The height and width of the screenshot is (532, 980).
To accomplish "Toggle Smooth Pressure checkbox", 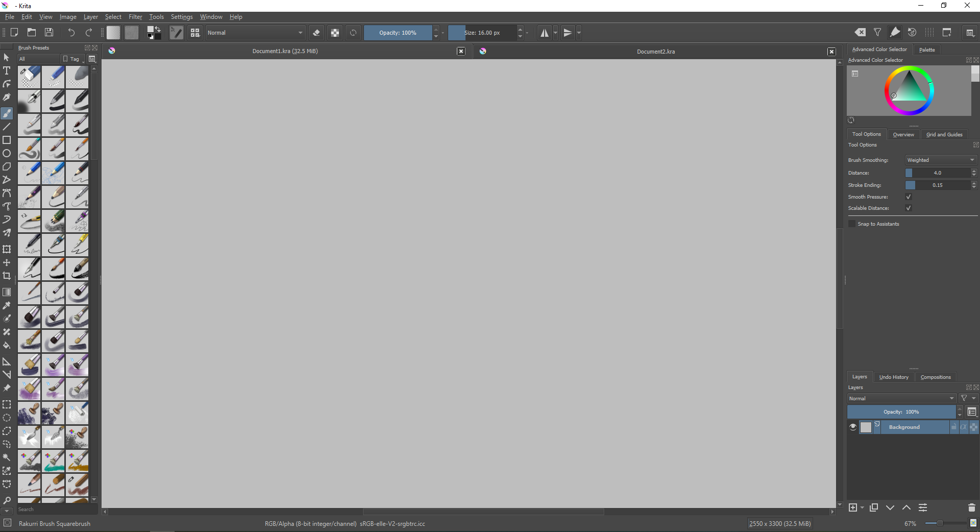I will (x=909, y=197).
